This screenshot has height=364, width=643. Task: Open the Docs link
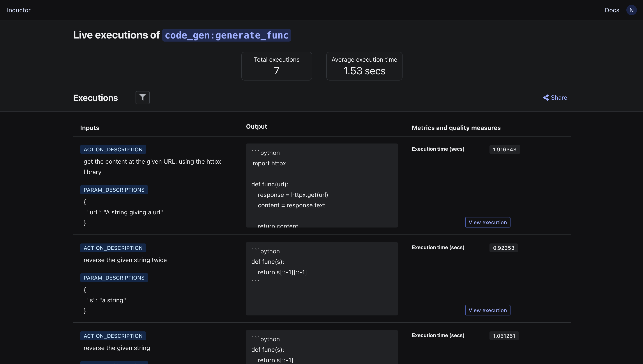click(x=612, y=10)
